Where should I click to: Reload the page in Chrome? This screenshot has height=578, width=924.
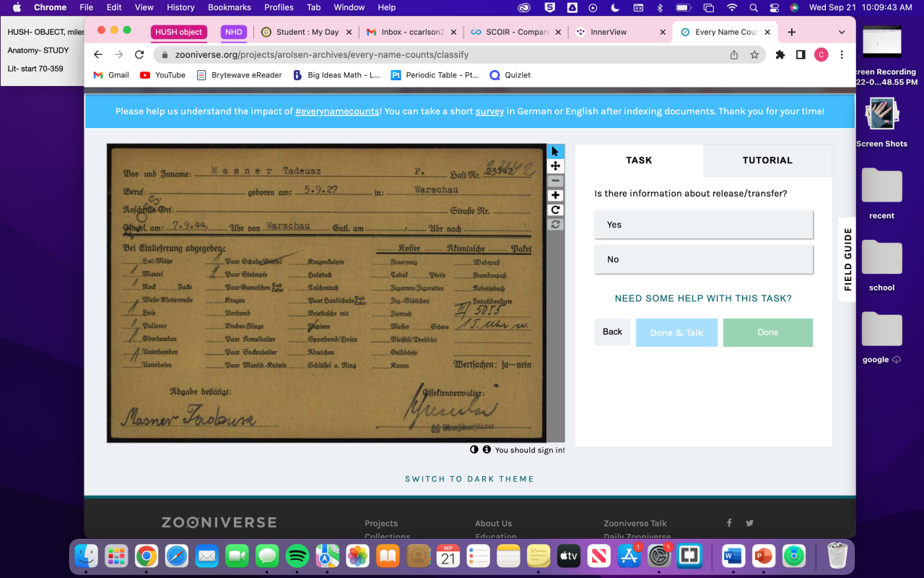(139, 54)
